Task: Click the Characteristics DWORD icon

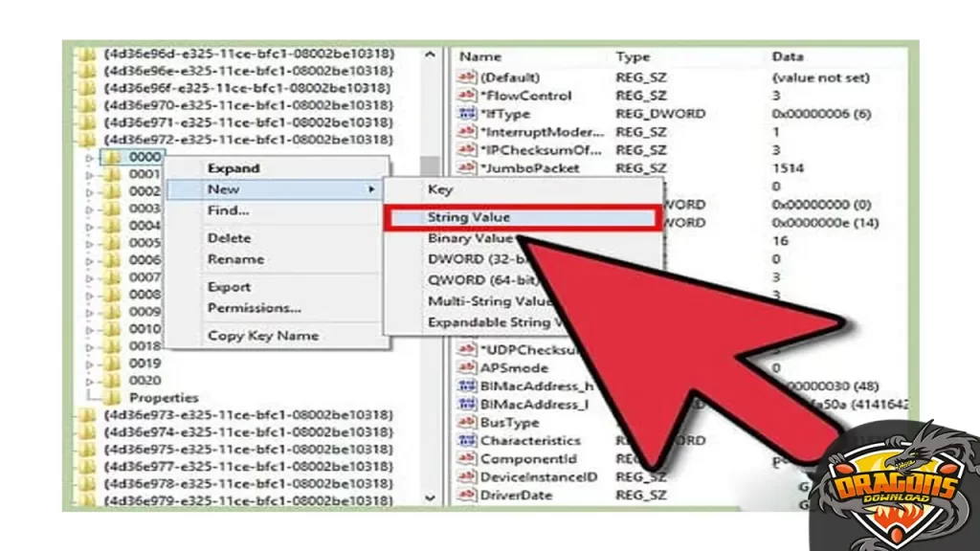Action: [x=466, y=440]
